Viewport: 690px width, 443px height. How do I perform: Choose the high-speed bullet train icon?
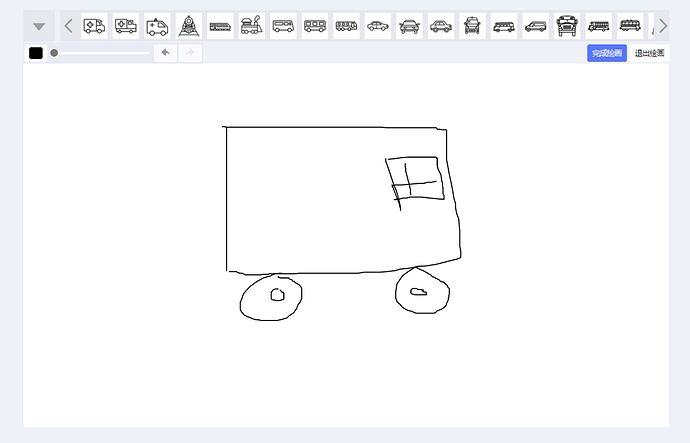(x=221, y=26)
